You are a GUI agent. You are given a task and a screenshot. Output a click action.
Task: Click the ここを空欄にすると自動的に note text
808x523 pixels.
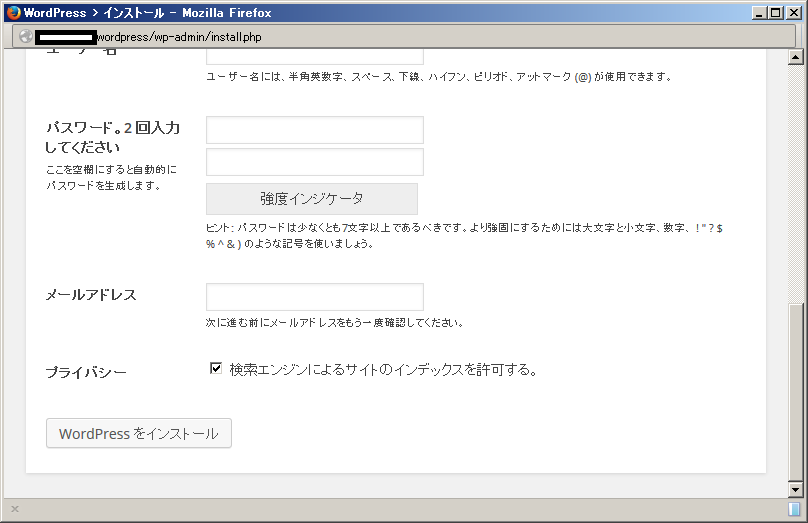click(111, 177)
